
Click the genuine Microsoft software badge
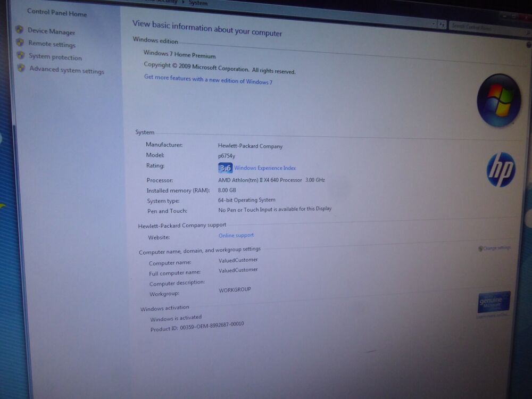point(494,302)
